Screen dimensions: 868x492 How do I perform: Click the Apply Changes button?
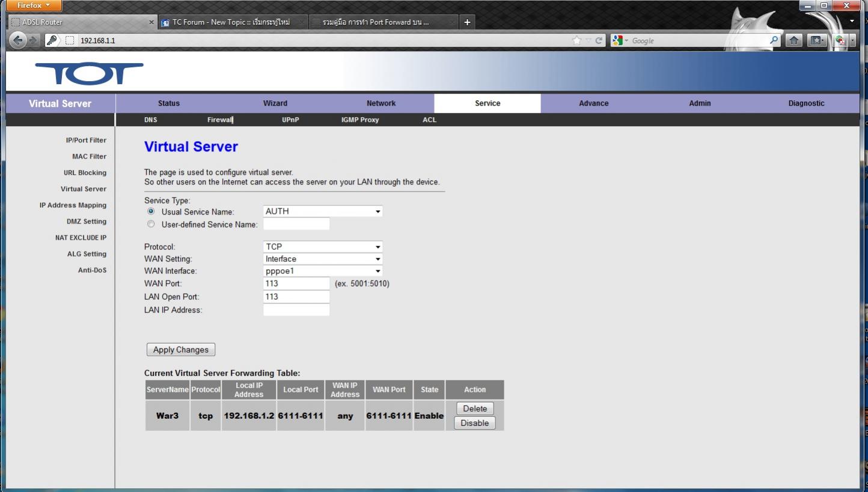[180, 350]
